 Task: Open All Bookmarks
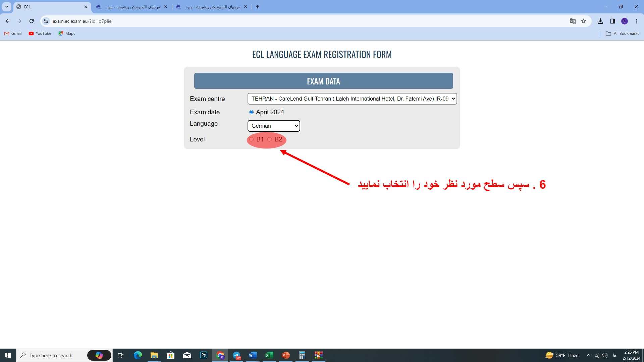[622, 33]
